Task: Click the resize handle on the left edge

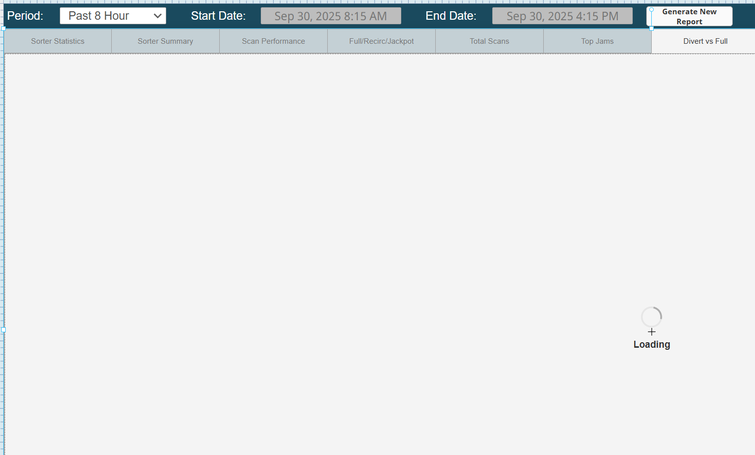Action: [x=3, y=329]
